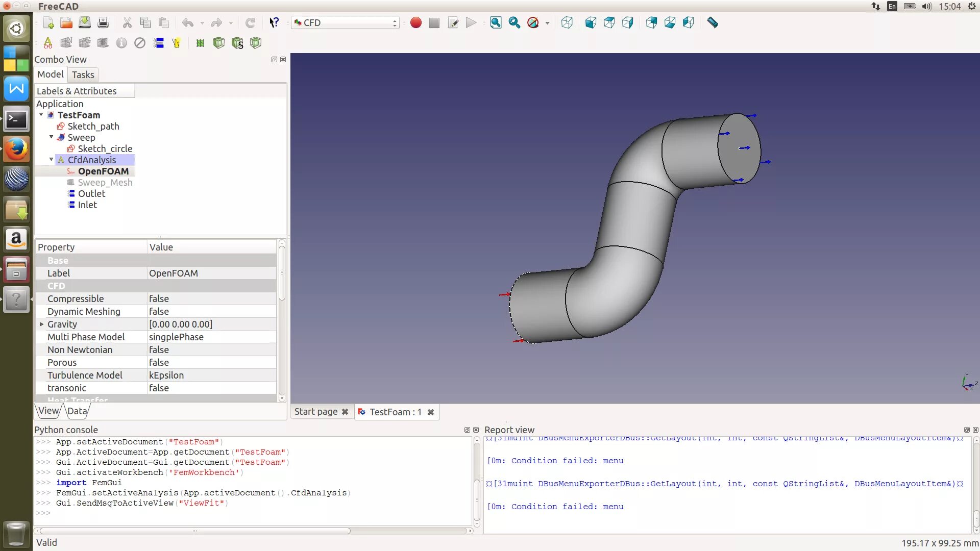Switch to top view cube icon
The image size is (980, 551).
[x=609, y=23]
